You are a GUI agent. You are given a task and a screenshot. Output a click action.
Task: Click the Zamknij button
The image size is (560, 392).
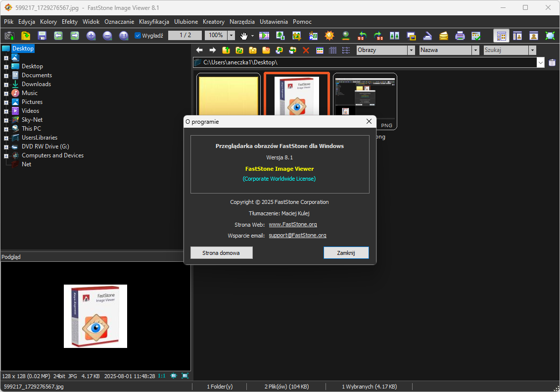coord(346,252)
